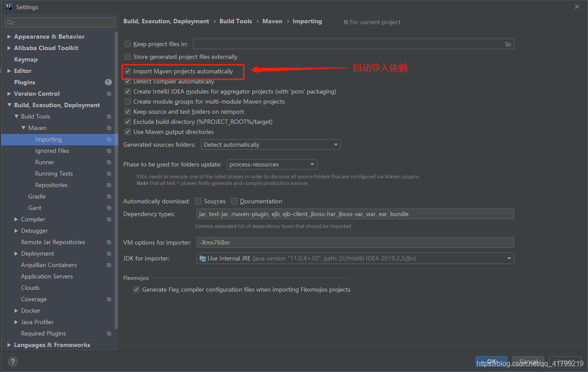
Task: Click in the settings search field
Action: click(60, 22)
